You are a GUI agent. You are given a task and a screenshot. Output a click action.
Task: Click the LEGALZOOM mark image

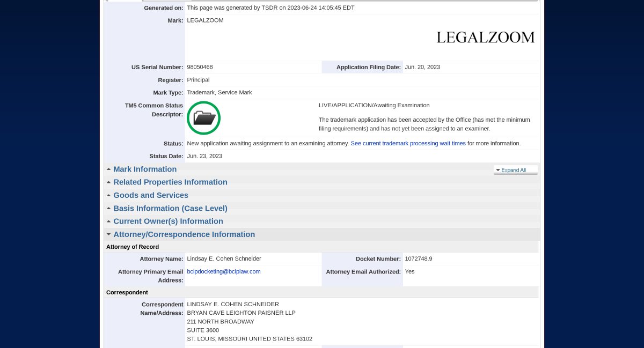[486, 38]
